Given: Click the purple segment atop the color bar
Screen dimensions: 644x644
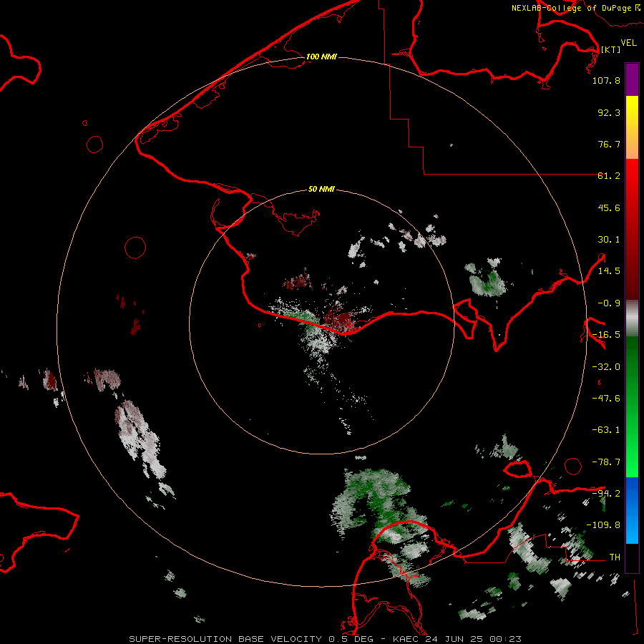Looking at the screenshot, I should [632, 80].
